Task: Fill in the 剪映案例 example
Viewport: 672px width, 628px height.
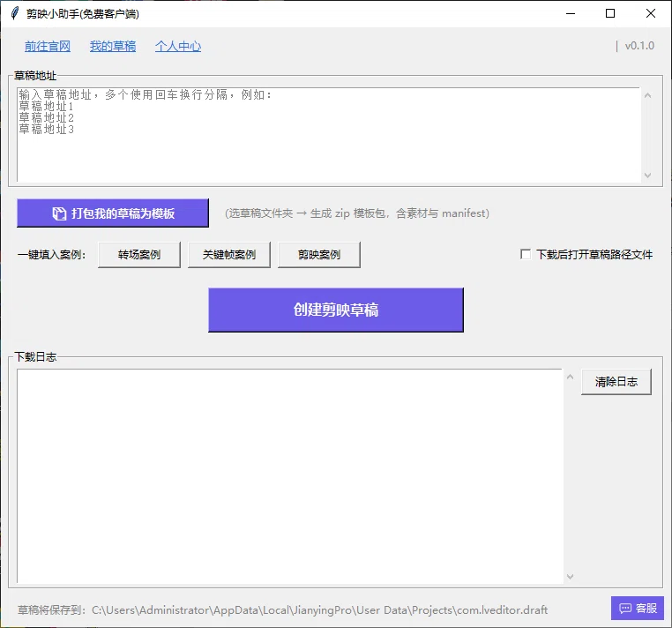Action: [x=319, y=255]
